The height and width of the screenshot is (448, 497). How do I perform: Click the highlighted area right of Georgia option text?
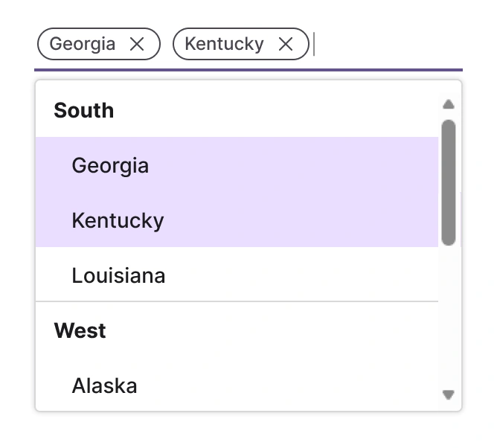tap(298, 165)
